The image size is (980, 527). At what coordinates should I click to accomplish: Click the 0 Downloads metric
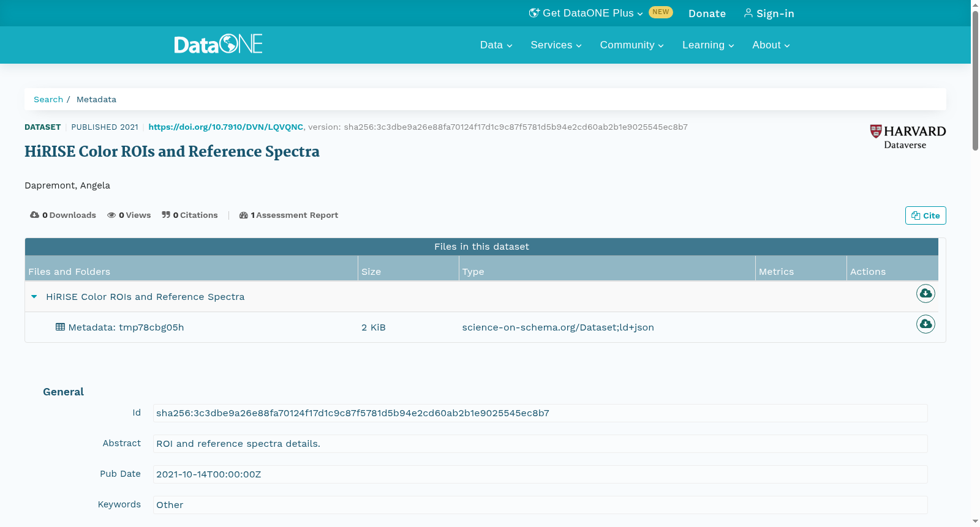pos(63,215)
